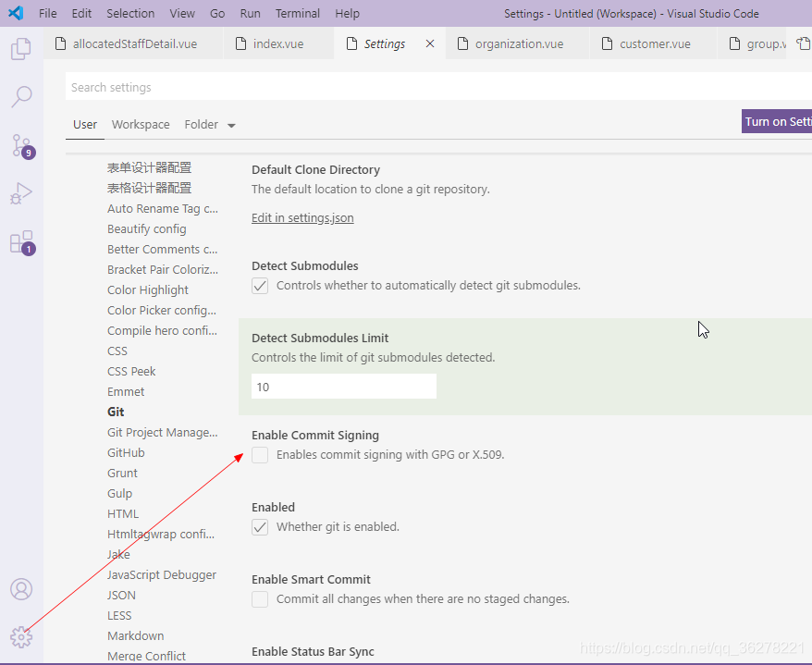Select Markdown settings entry
This screenshot has height=665, width=812.
click(x=136, y=636)
